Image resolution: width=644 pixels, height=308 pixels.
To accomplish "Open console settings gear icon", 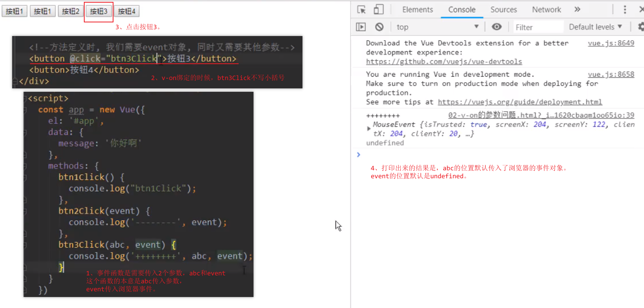I will click(x=641, y=27).
